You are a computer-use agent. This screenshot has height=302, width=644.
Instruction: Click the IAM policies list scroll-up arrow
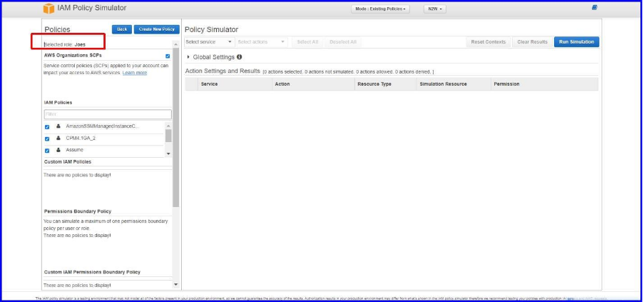(x=168, y=126)
